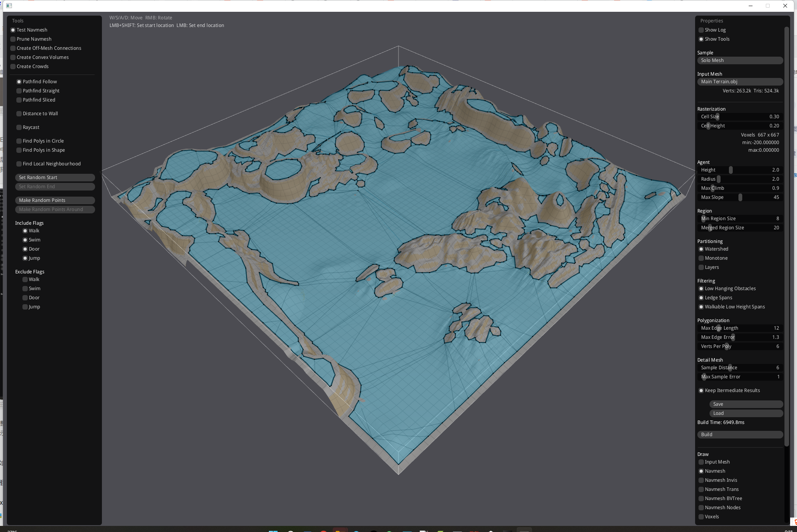Enable the Exclude Flags Walk checkbox

[x=25, y=279]
